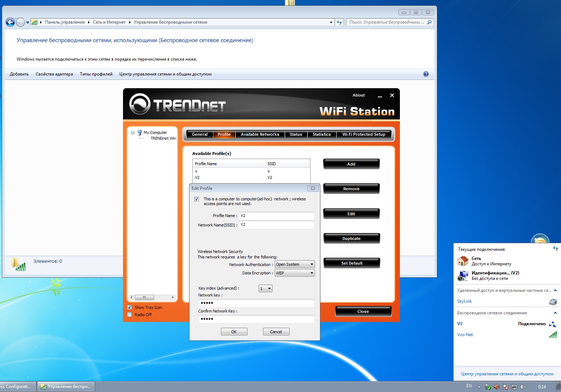This screenshot has height=392, width=561.
Task: Expand the Key index dropdown
Action: [x=265, y=289]
